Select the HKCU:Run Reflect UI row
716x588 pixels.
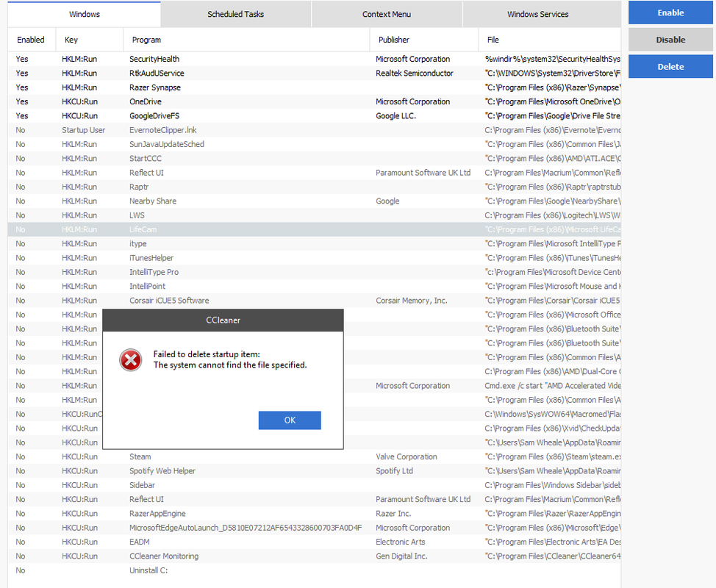(314, 499)
